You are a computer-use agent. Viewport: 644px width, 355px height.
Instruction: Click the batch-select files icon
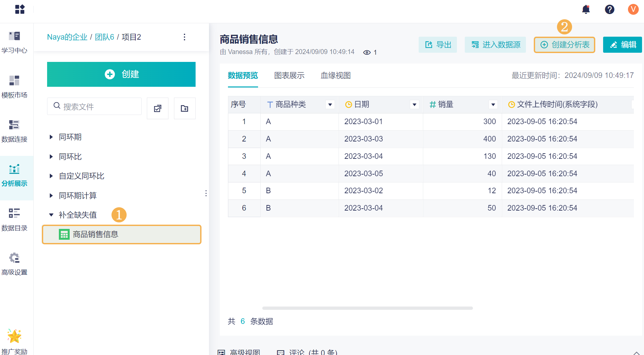158,108
